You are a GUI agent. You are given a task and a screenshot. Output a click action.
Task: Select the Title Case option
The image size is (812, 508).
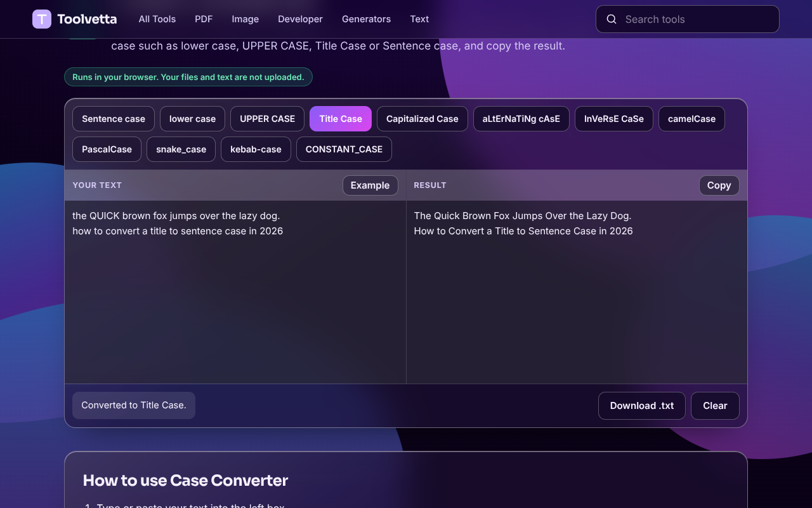(x=341, y=119)
